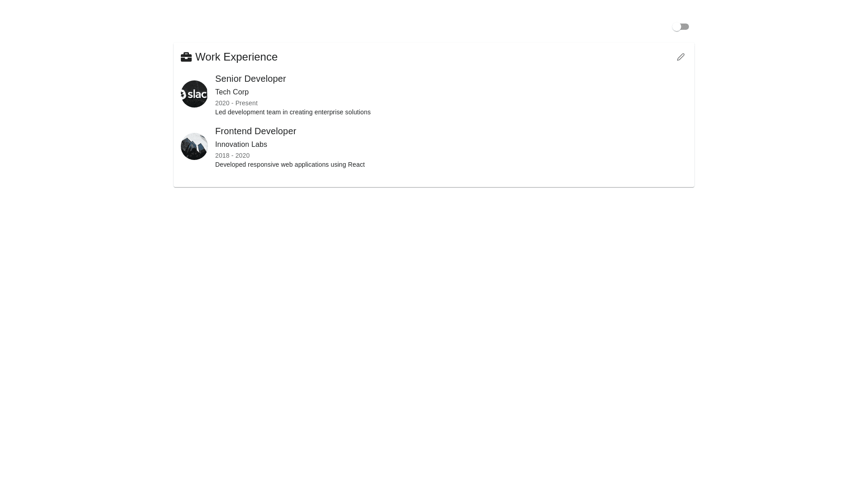Click the word Experience in the card heading

[x=250, y=57]
